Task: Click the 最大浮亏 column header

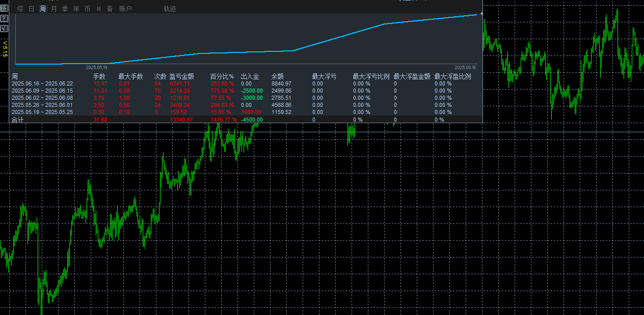Action: coord(325,76)
